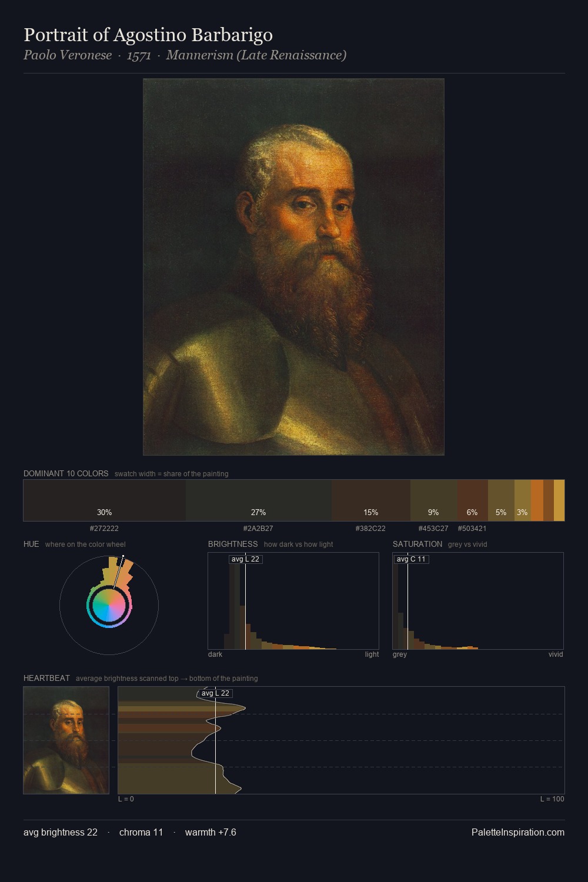This screenshot has width=588, height=882.
Task: Click the 'L = 100' axis label
Action: 552,799
